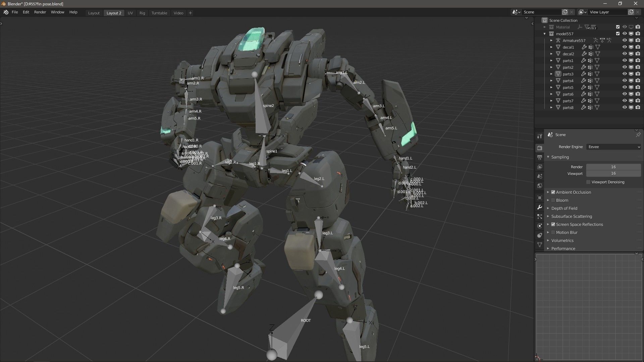The width and height of the screenshot is (644, 362).
Task: Expand the parts6 tree item
Action: (x=551, y=94)
